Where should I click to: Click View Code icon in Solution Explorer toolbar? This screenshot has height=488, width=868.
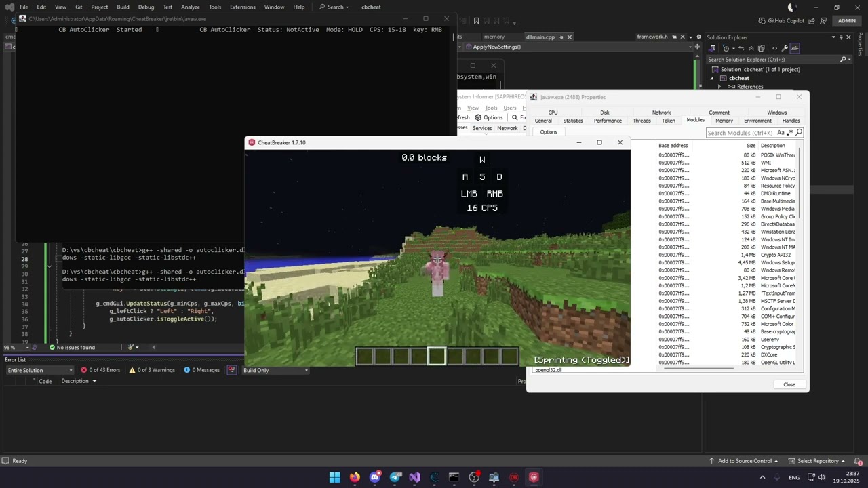coord(774,48)
